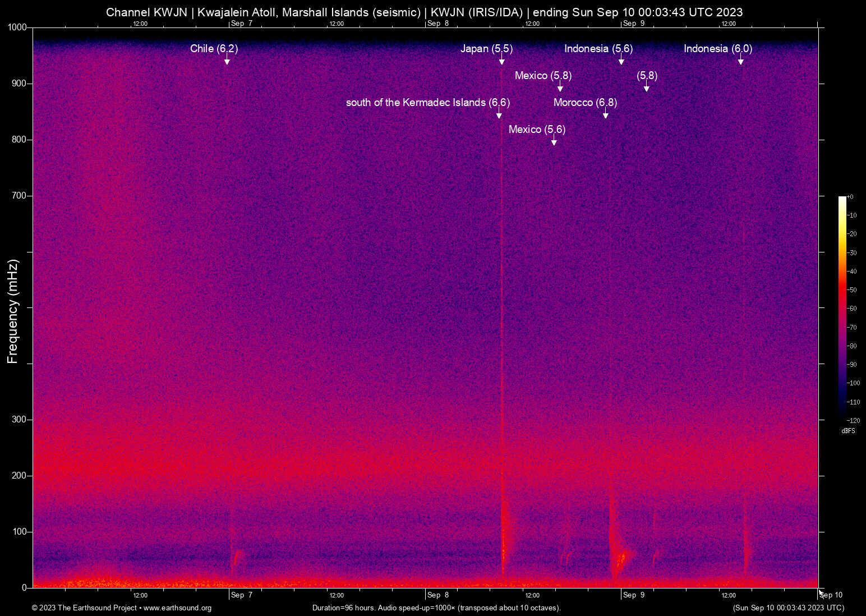This screenshot has width=866, height=616.
Task: Click the -100 color scale value
Action: click(853, 383)
